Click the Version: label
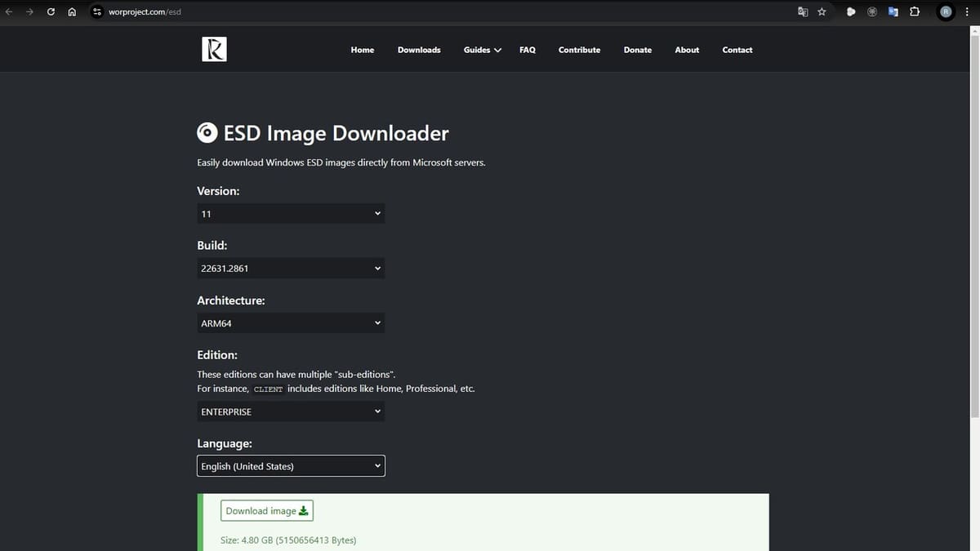This screenshot has height=551, width=980. [x=218, y=191]
